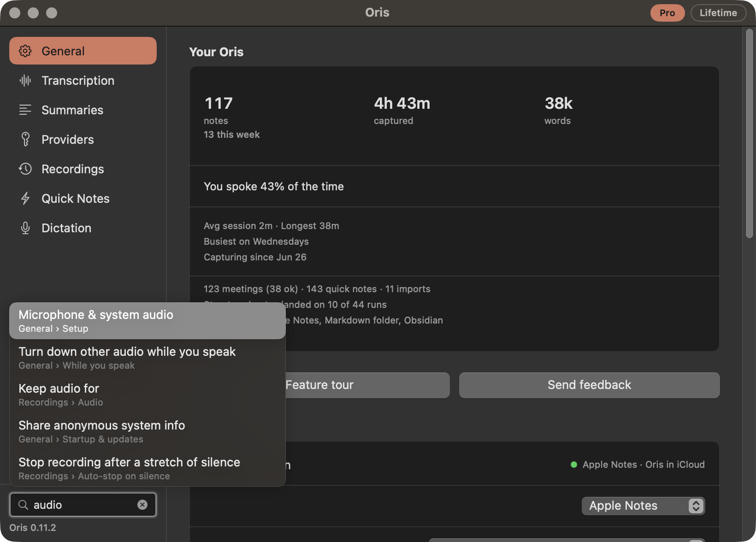Image resolution: width=756 pixels, height=542 pixels.
Task: Click the Summaries lines icon
Action: click(x=25, y=110)
